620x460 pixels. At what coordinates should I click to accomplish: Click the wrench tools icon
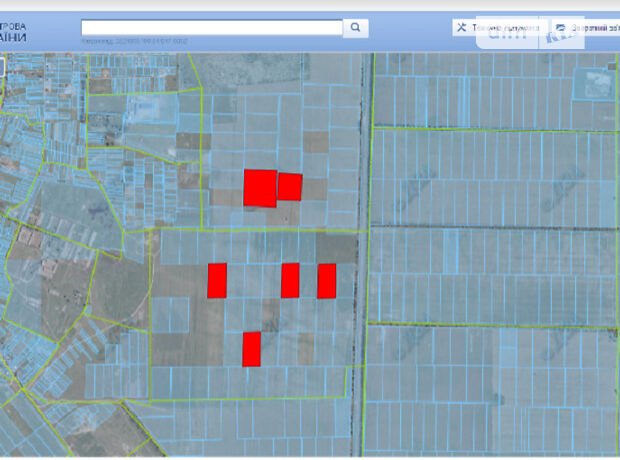pyautogui.click(x=462, y=28)
